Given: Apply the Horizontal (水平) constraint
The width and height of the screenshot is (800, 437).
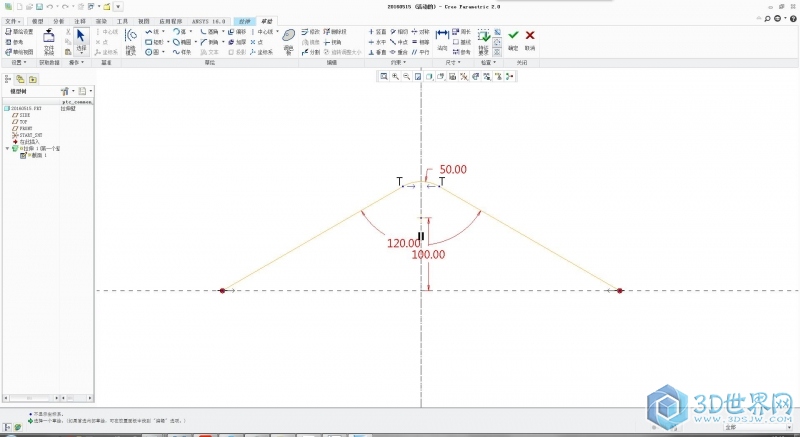Looking at the screenshot, I should [x=378, y=42].
